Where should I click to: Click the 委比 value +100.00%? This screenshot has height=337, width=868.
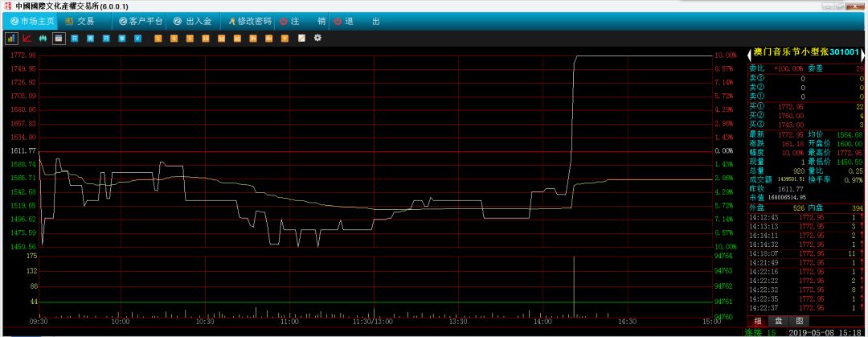click(x=788, y=68)
